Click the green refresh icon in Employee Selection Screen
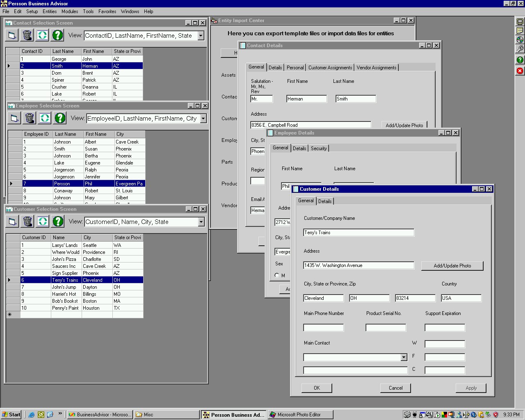Image resolution: width=525 pixels, height=420 pixels. coord(45,118)
